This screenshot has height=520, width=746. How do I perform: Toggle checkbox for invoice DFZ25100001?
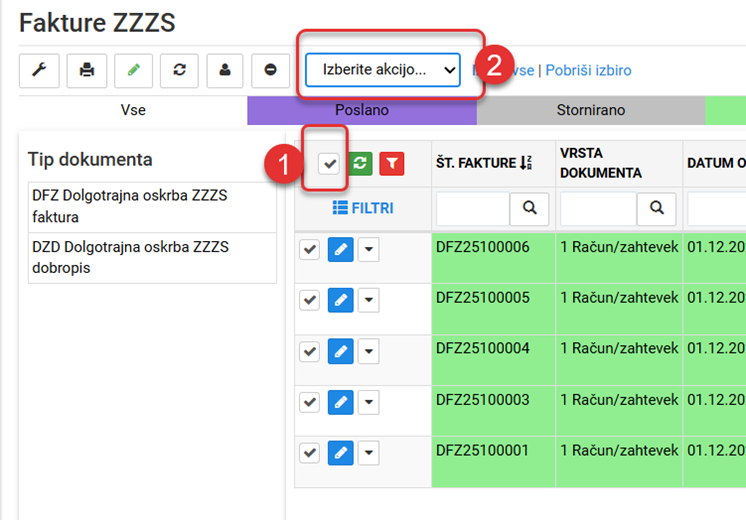(309, 452)
